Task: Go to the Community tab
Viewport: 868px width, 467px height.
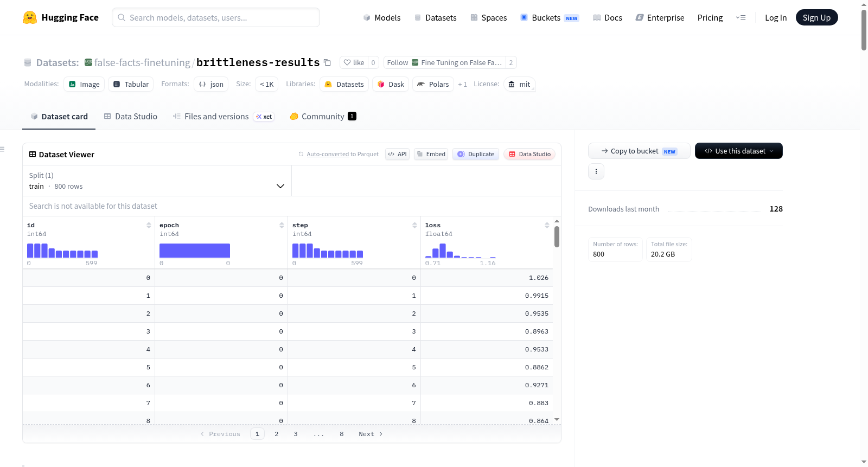Action: tap(323, 117)
